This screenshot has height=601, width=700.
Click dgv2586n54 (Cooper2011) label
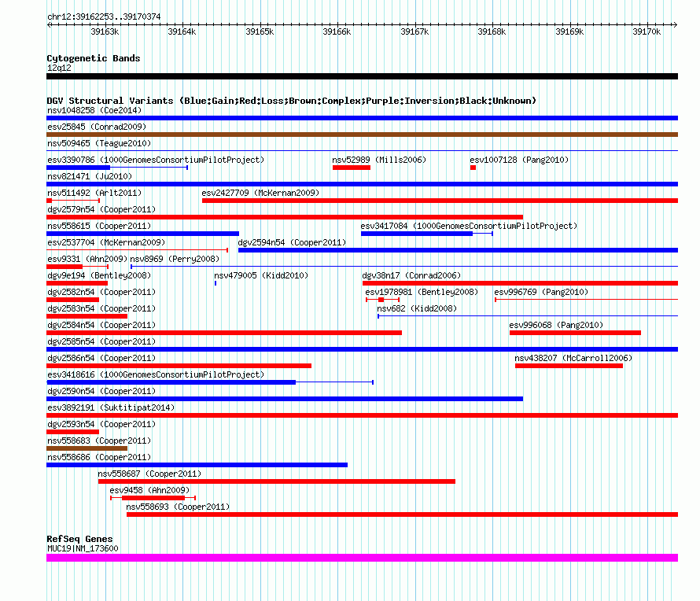tap(101, 358)
